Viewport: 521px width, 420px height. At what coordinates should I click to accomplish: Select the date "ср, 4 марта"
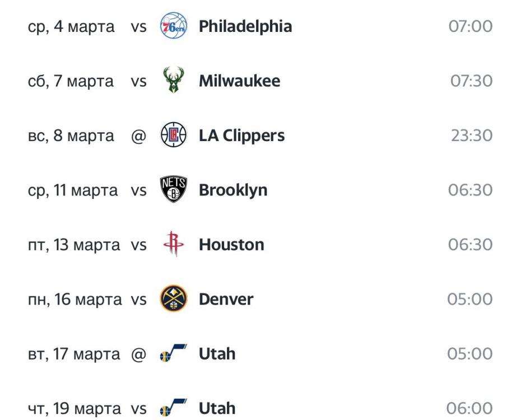point(71,27)
